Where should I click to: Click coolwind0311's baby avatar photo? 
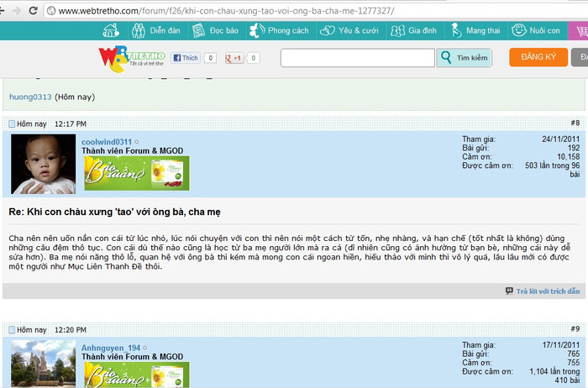click(x=43, y=164)
